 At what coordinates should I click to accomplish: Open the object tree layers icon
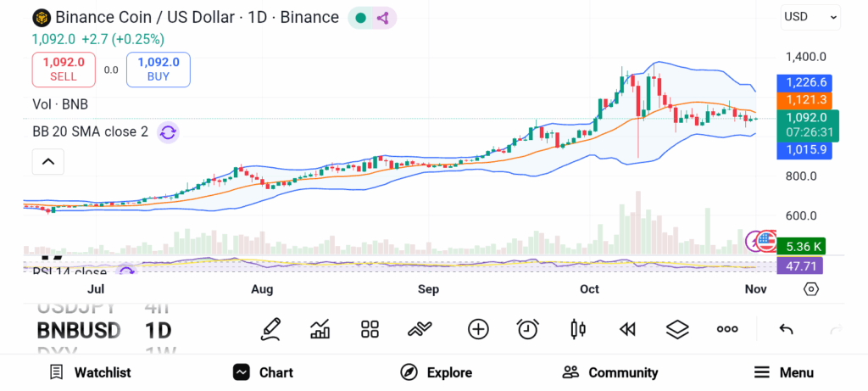tap(677, 329)
